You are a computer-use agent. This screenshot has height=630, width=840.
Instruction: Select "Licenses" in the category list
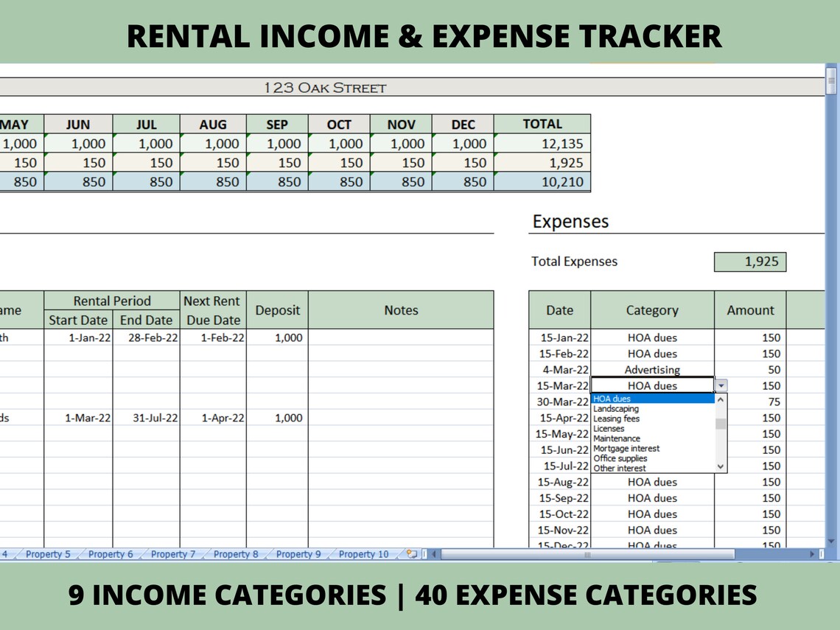tap(608, 428)
